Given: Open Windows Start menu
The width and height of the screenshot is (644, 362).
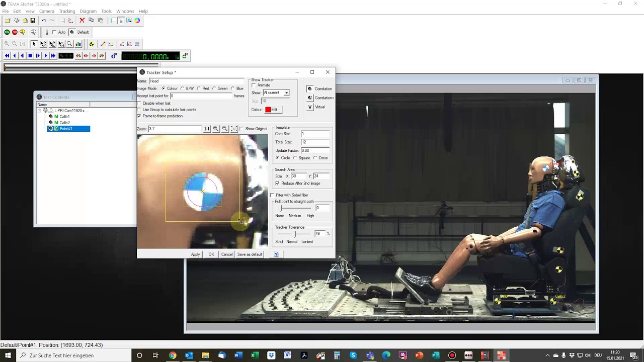Looking at the screenshot, I should pos(8,355).
